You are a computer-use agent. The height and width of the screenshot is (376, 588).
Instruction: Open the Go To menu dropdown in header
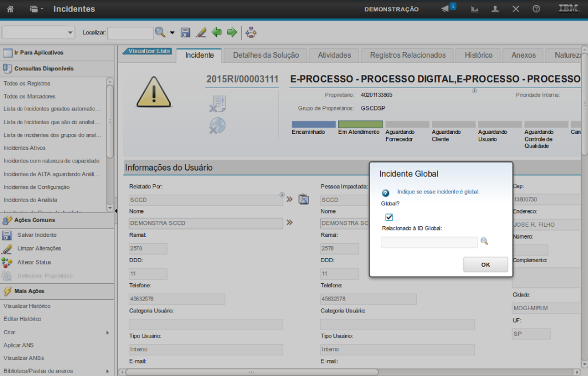37,9
